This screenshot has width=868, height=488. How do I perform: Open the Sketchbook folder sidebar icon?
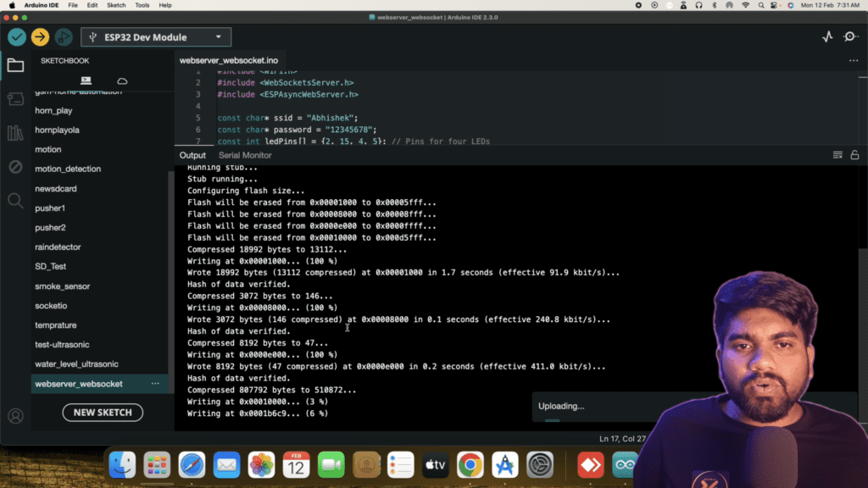click(x=15, y=65)
